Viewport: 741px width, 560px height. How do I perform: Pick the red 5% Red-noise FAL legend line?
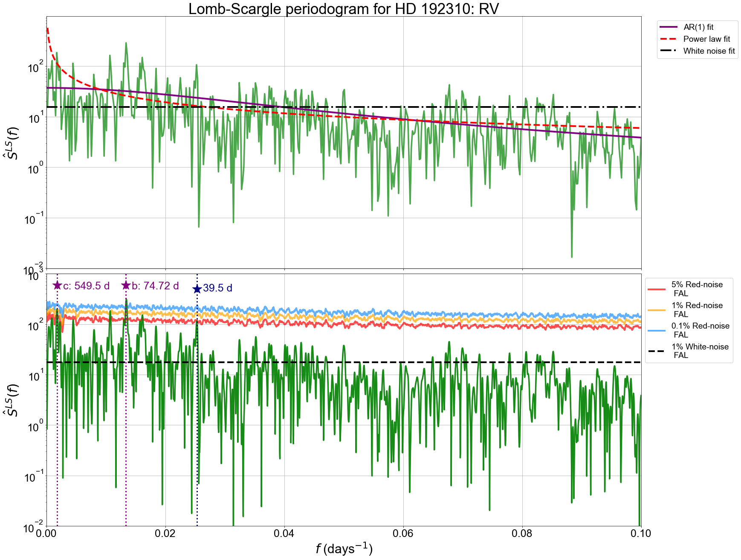coord(657,289)
